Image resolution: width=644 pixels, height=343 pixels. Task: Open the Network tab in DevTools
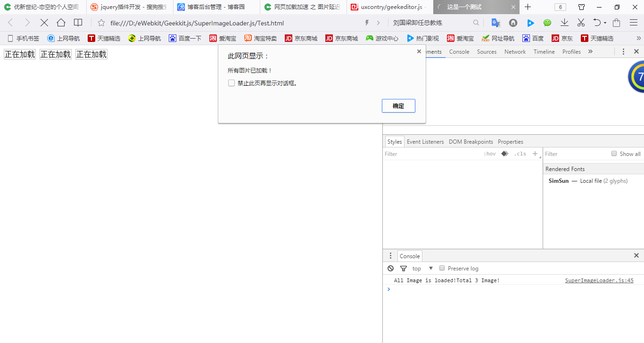515,52
